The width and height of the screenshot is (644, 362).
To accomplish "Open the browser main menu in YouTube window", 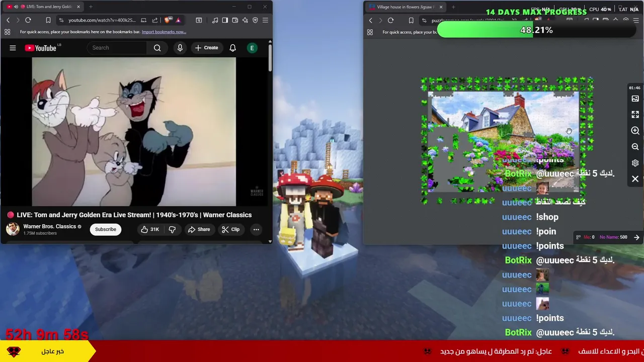I will 265,20.
